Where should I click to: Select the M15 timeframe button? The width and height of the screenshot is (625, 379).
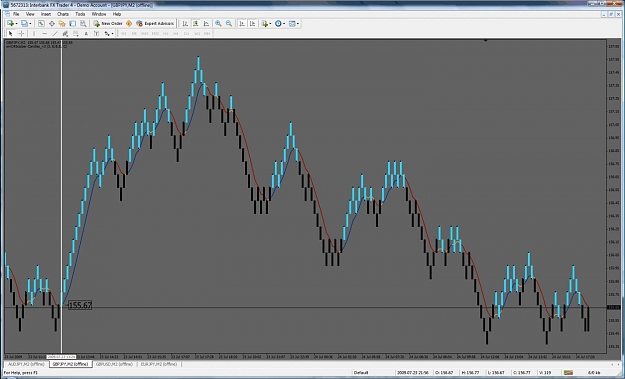[145, 33]
